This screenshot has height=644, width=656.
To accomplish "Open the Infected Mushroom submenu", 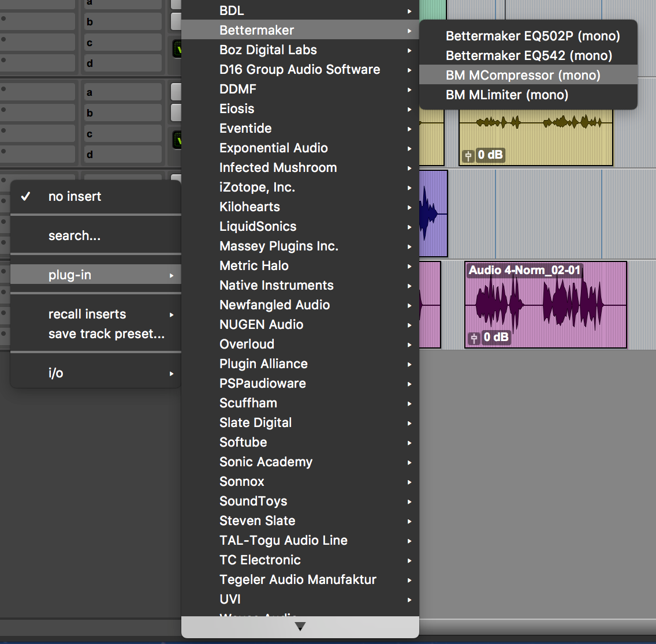I will tap(300, 168).
